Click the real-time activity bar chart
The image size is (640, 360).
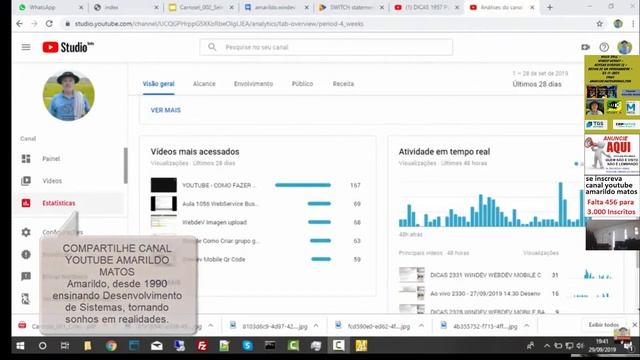point(491,204)
